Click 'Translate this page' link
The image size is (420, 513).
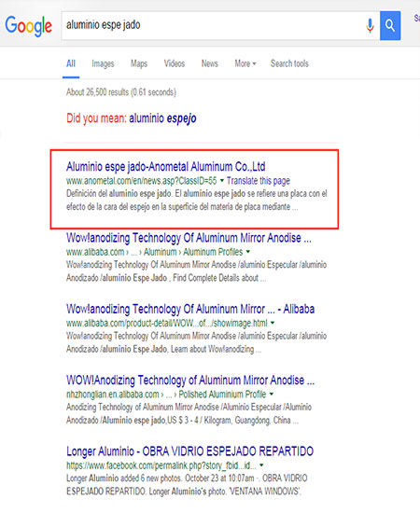(259, 181)
